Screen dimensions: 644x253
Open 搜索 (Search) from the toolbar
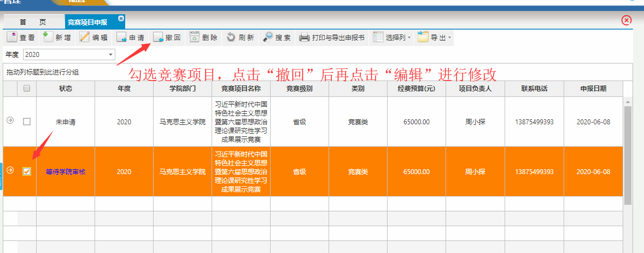(277, 38)
